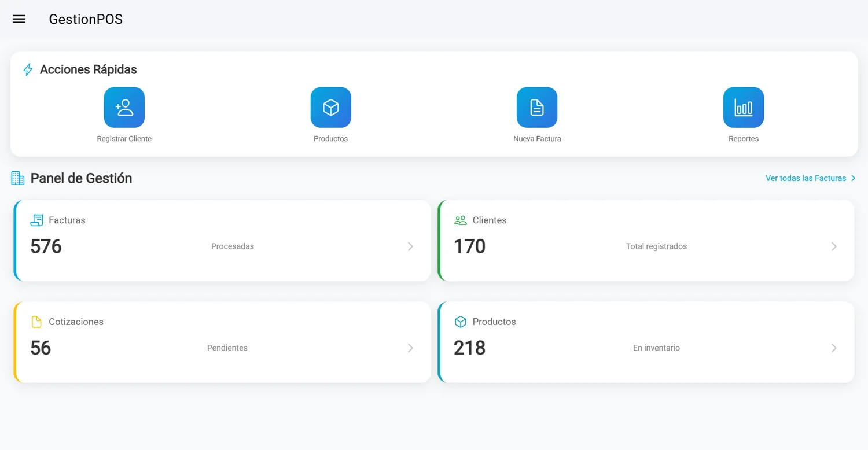The image size is (868, 450).
Task: Follow the Ver todas las Facturas link
Action: pyautogui.click(x=806, y=178)
